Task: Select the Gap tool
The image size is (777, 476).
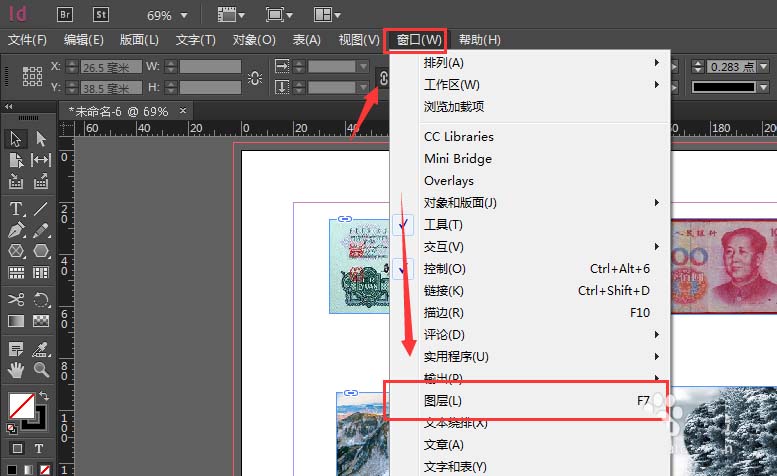Action: tap(41, 160)
